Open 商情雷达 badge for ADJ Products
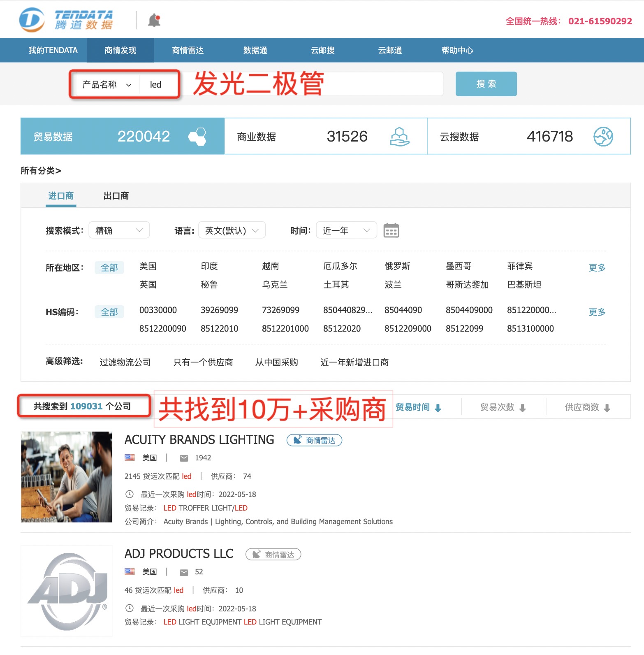Image resolution: width=644 pixels, height=655 pixels. (273, 555)
